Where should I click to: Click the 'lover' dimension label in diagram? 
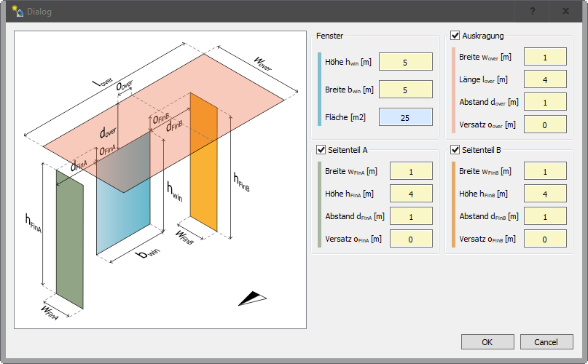click(x=103, y=82)
